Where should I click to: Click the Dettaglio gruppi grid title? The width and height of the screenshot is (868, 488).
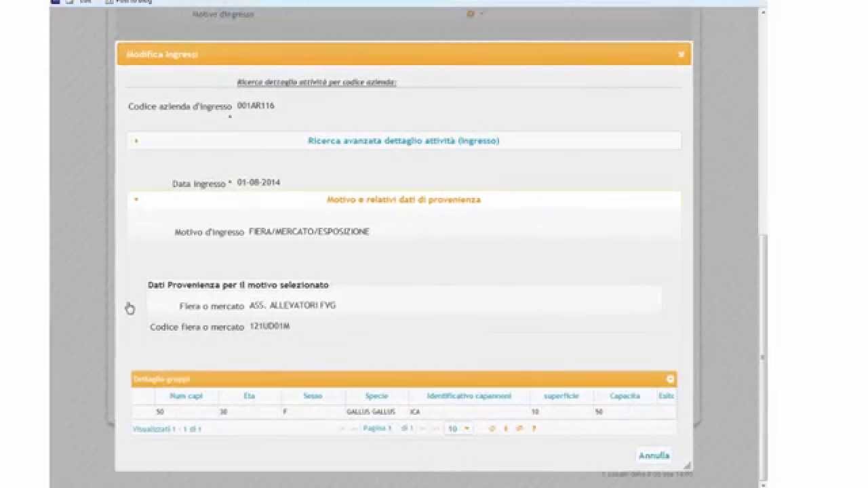click(x=161, y=379)
